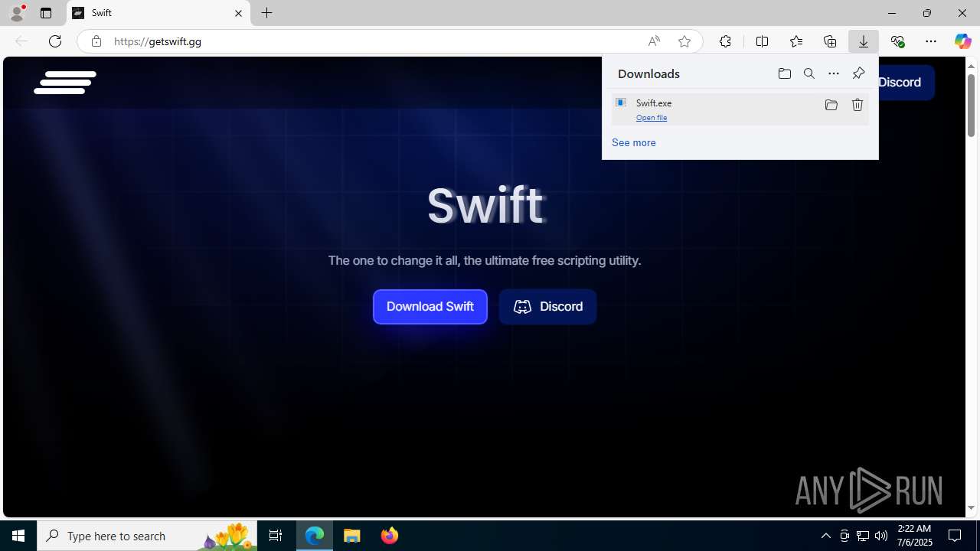Open the volume control tray icon
The width and height of the screenshot is (980, 551).
coord(881,536)
